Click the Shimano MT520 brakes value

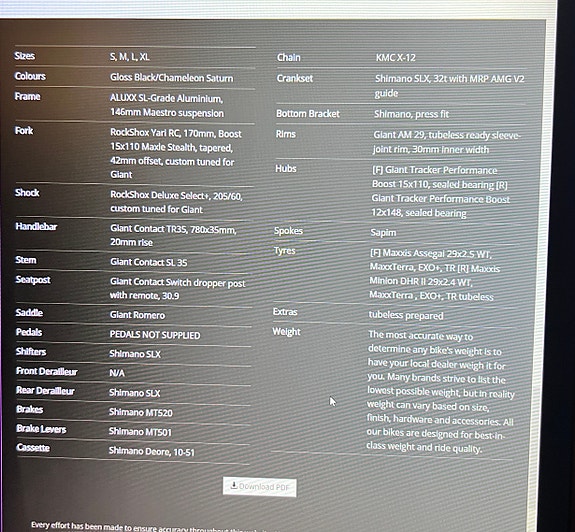tap(140, 412)
